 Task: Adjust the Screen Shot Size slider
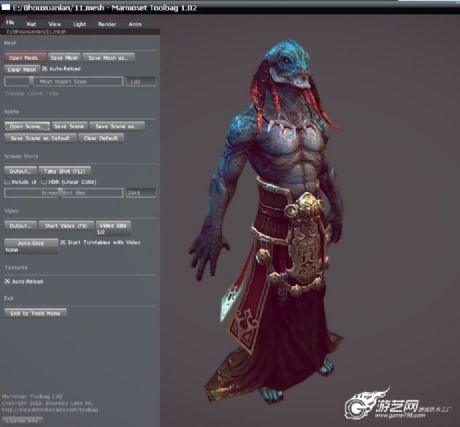tap(64, 193)
